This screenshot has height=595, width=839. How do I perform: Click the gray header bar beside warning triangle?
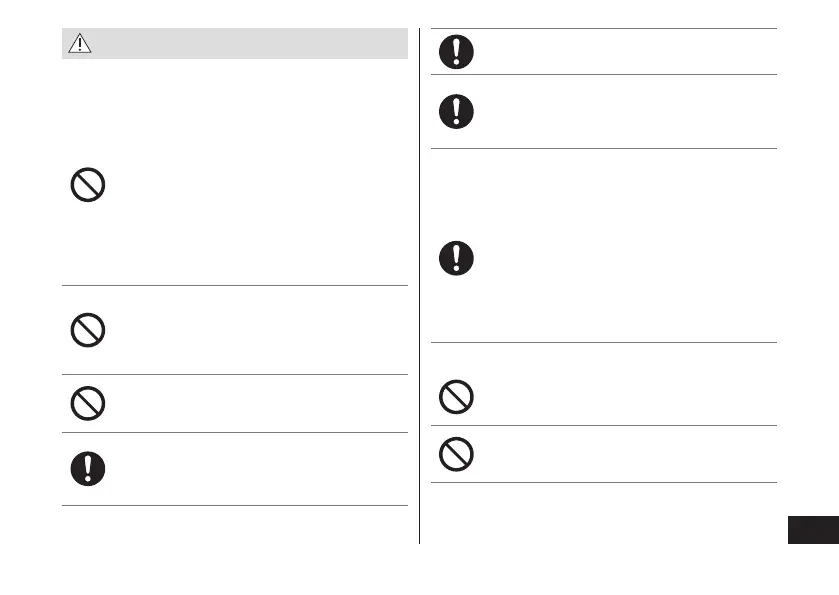point(250,43)
